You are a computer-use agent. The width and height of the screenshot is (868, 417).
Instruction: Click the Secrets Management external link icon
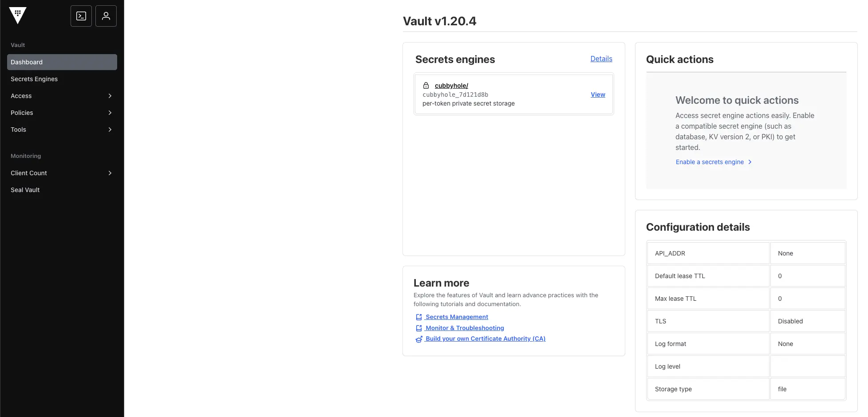pos(418,317)
